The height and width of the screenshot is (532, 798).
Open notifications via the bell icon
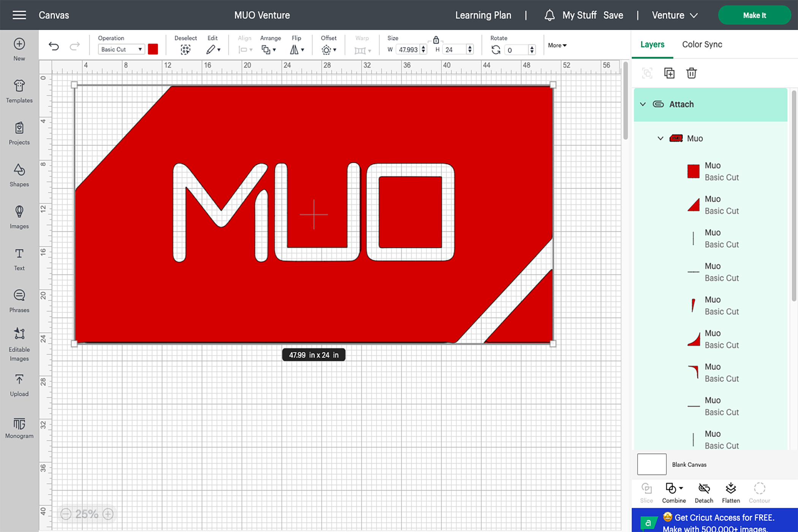click(549, 15)
